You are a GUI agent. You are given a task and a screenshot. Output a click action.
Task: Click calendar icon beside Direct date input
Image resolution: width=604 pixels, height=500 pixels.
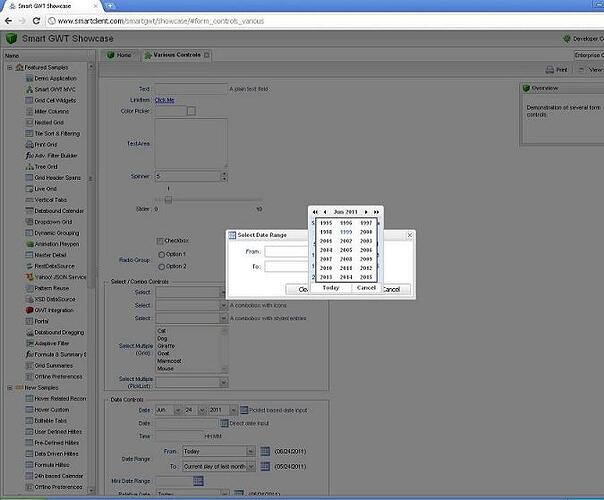pyautogui.click(x=224, y=423)
